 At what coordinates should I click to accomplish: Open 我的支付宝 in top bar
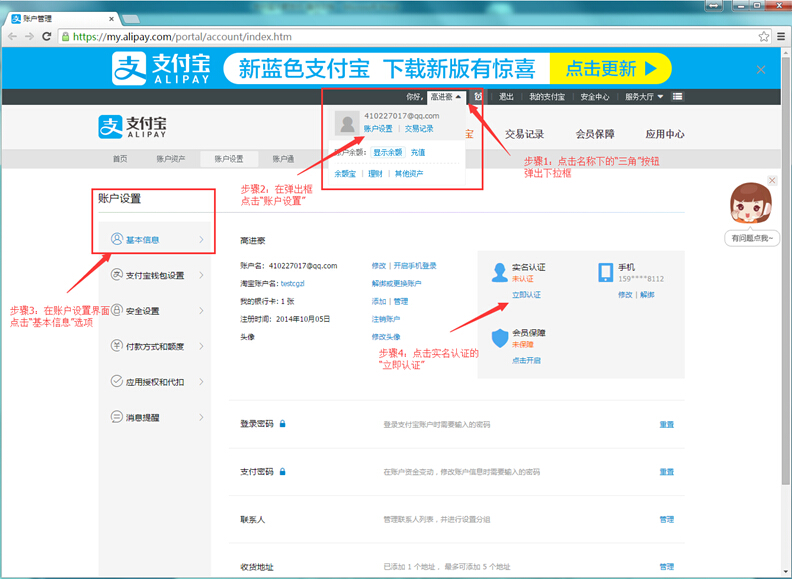[547, 96]
